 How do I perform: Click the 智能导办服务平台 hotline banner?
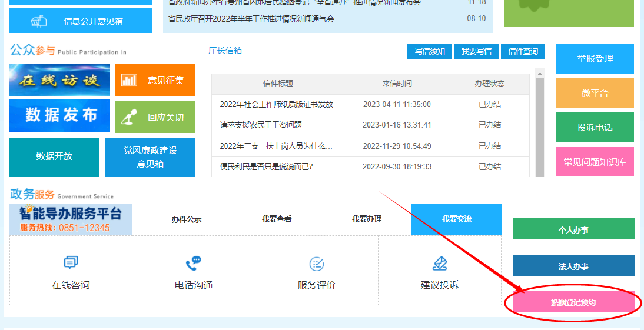point(71,219)
